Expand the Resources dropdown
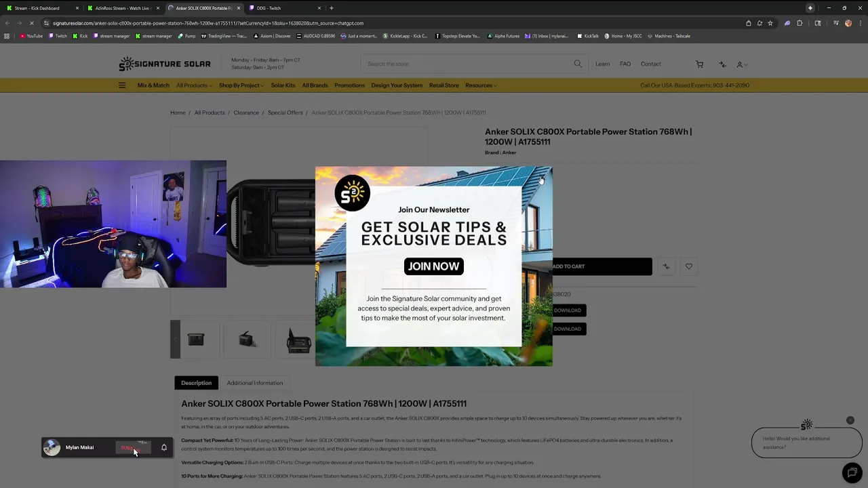 click(481, 85)
